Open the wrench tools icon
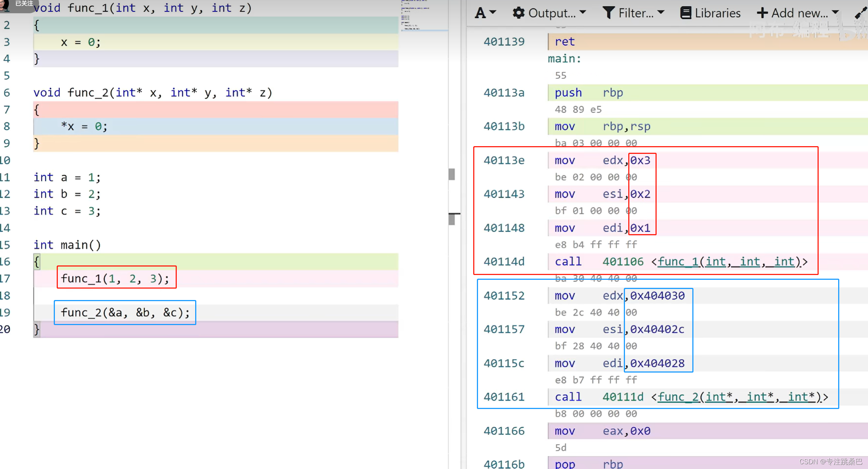The width and height of the screenshot is (868, 469). tap(860, 13)
